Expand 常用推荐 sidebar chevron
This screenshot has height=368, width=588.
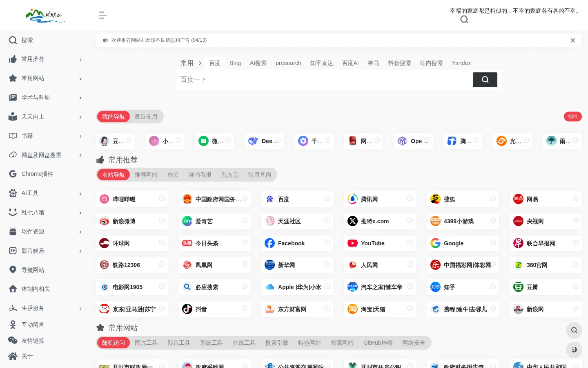tap(80, 60)
